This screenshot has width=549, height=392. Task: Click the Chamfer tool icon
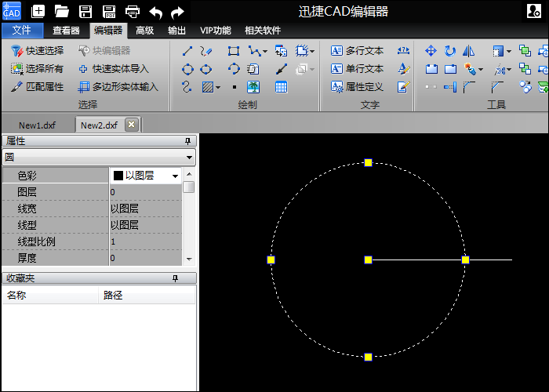[x=496, y=87]
